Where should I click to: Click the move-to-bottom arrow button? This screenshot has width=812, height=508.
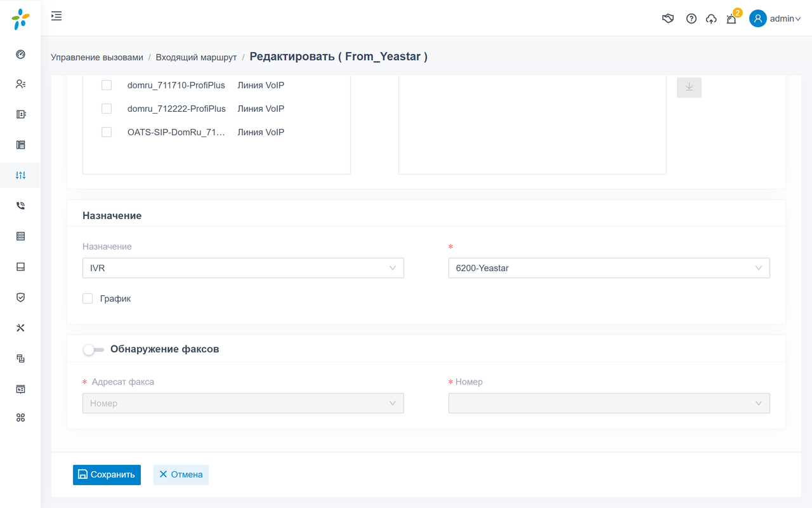[689, 87]
